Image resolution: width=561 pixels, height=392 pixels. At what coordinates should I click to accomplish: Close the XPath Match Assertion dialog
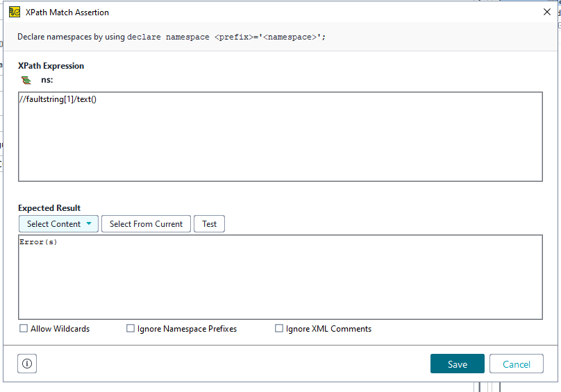pos(546,12)
